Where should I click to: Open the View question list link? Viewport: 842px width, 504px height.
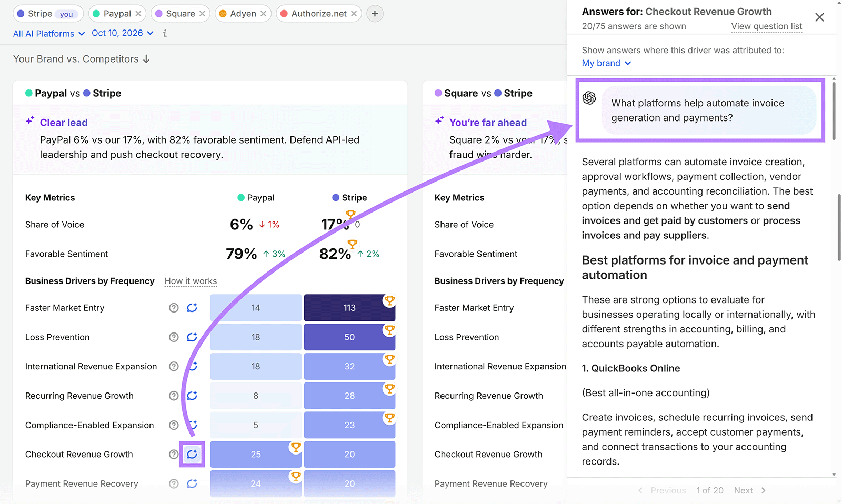[x=767, y=26]
